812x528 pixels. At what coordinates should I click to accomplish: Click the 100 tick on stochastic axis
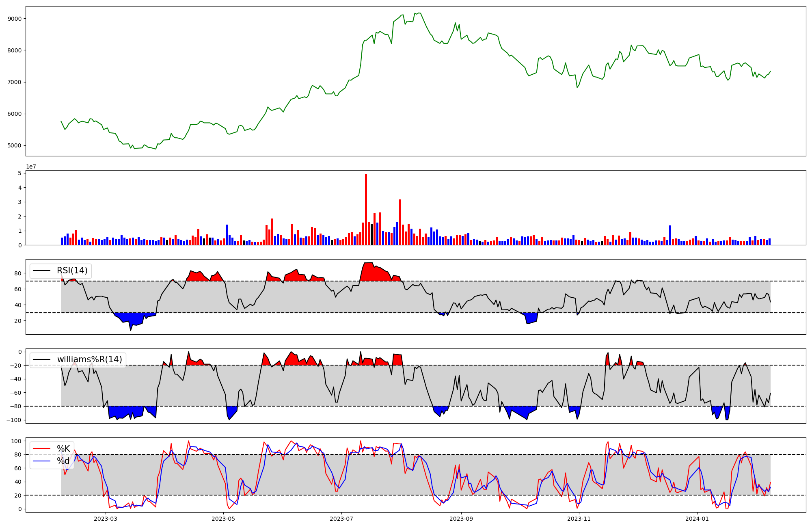tap(17, 441)
